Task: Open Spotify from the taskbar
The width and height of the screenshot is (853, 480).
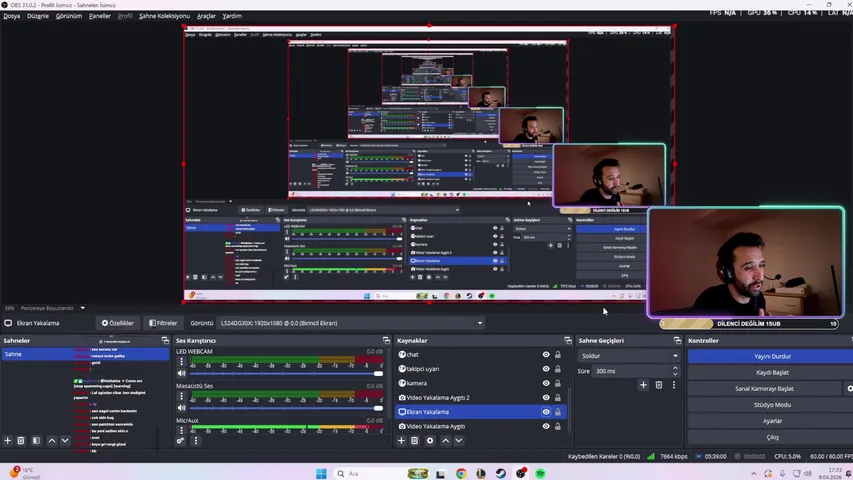Action: (540, 473)
